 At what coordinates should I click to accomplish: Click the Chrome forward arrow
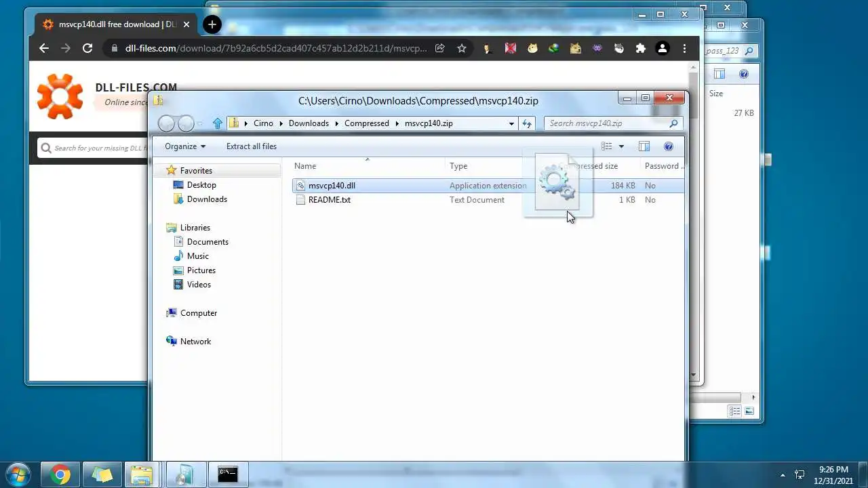pos(66,48)
